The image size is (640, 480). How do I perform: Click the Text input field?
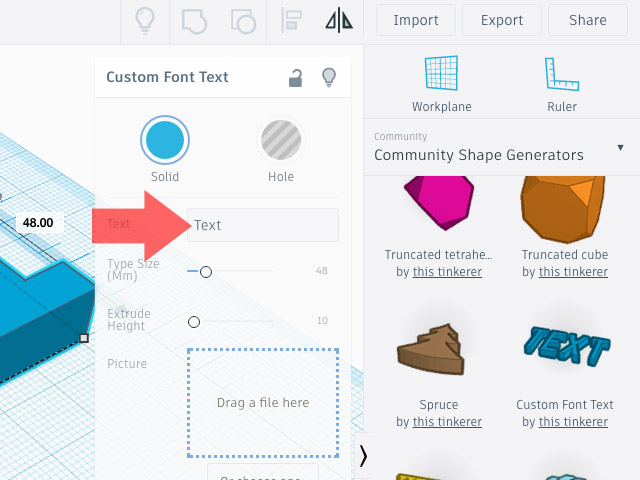click(263, 225)
